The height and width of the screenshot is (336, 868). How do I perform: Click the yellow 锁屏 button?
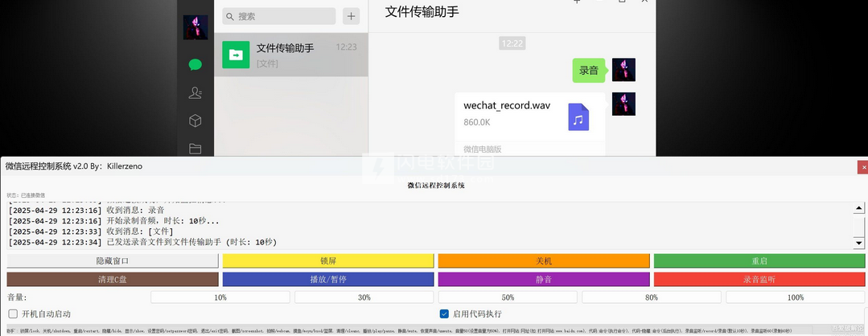click(328, 261)
